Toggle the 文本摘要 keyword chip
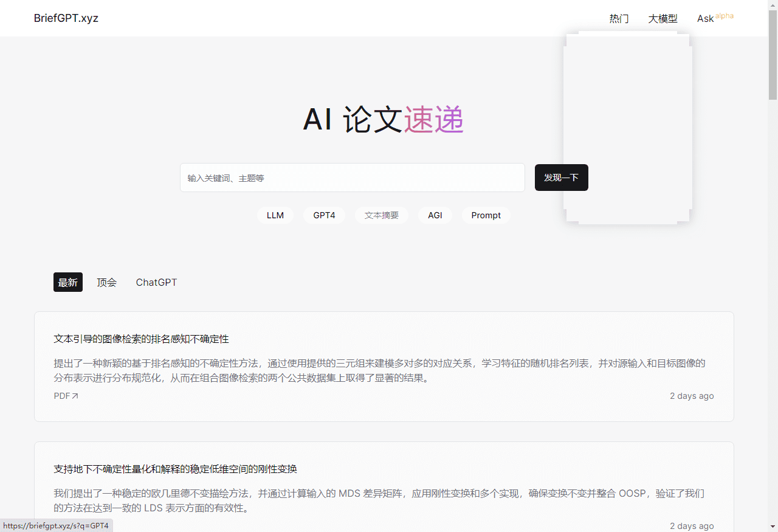The width and height of the screenshot is (778, 532). click(381, 215)
